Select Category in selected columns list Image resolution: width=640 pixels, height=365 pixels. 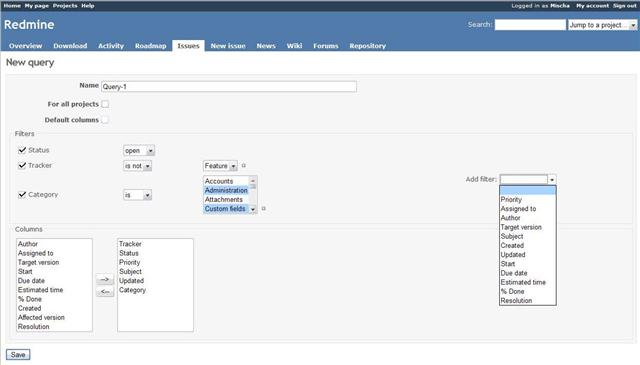click(x=155, y=290)
